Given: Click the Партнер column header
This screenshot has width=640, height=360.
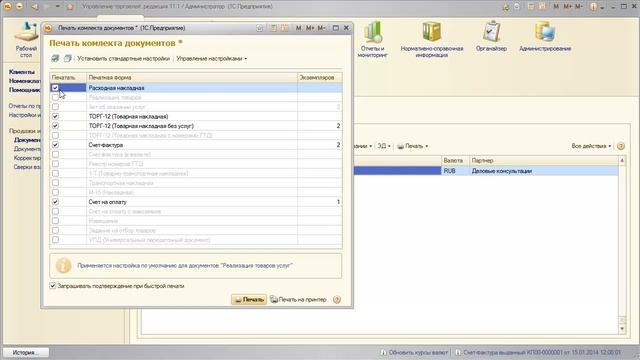Looking at the screenshot, I should (x=544, y=161).
